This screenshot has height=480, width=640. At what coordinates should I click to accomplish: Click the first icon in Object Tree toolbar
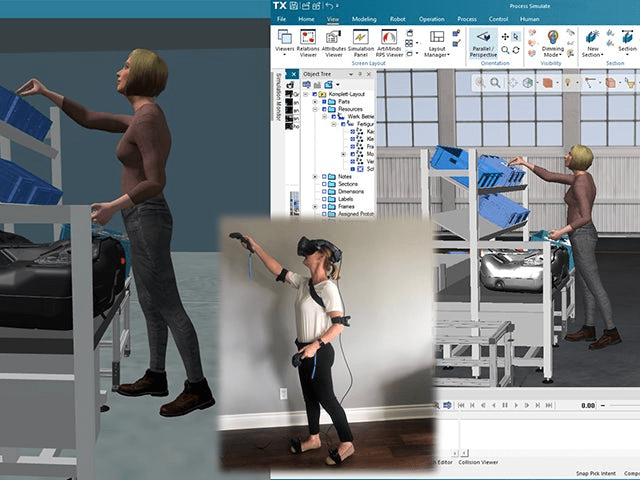(x=306, y=84)
